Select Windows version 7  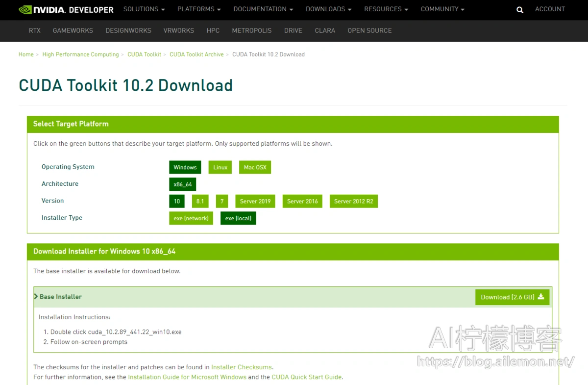coord(222,201)
